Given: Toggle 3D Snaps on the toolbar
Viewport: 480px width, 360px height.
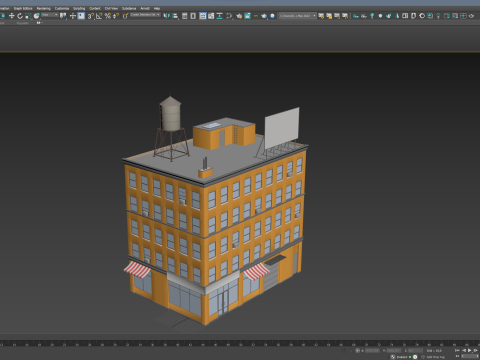Looking at the screenshot, I should point(90,16).
